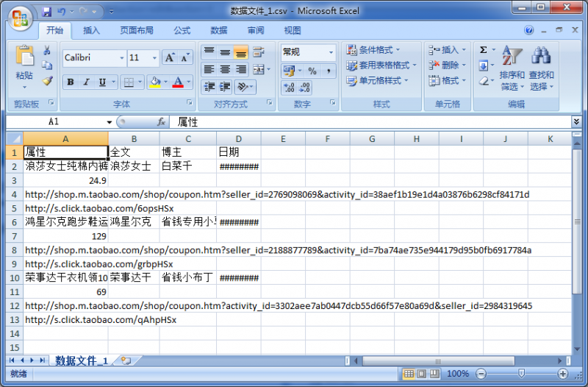Click the AutoSum sigma icon

[x=484, y=50]
